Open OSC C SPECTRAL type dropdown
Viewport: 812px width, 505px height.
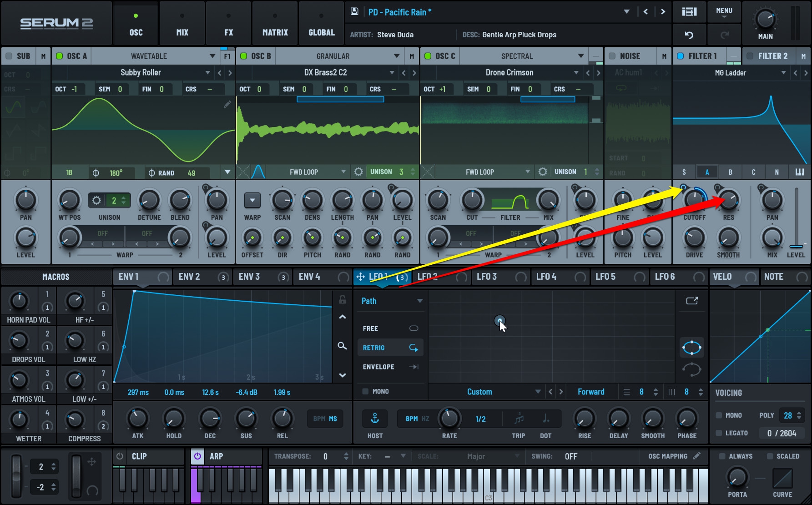click(523, 56)
